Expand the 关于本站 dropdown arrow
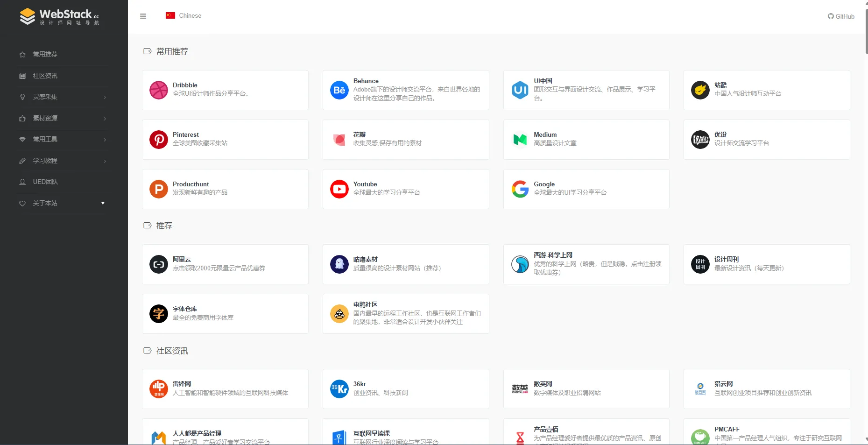The height and width of the screenshot is (445, 868). 103,203
